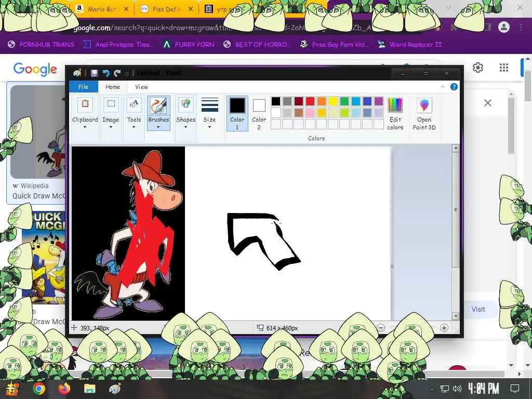Open Chrome from the taskbar
The image size is (532, 399).
[x=38, y=389]
